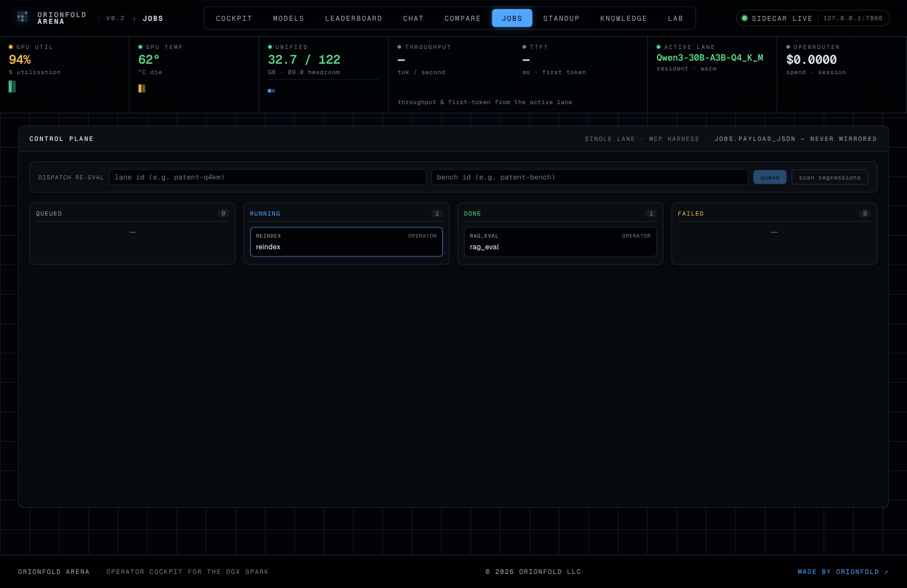Click the OpenRouter $0.0000 spend value
The width and height of the screenshot is (907, 588).
811,59
